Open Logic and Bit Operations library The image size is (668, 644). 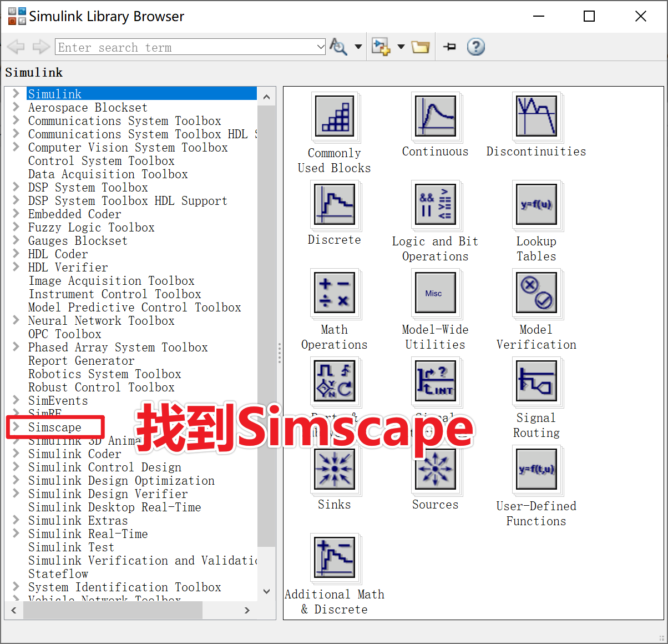coord(435,205)
